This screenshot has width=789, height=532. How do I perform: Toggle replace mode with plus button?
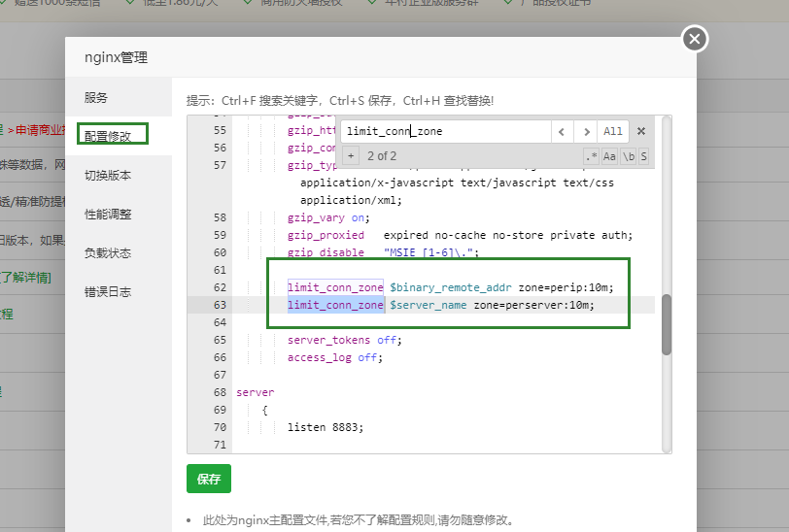(351, 156)
